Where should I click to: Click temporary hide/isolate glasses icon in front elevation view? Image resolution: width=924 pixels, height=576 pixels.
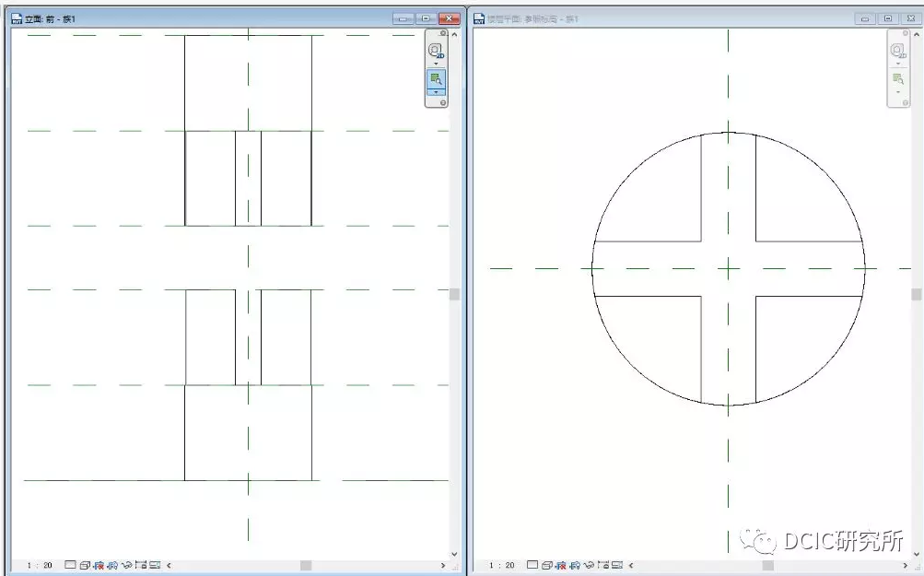click(x=127, y=565)
